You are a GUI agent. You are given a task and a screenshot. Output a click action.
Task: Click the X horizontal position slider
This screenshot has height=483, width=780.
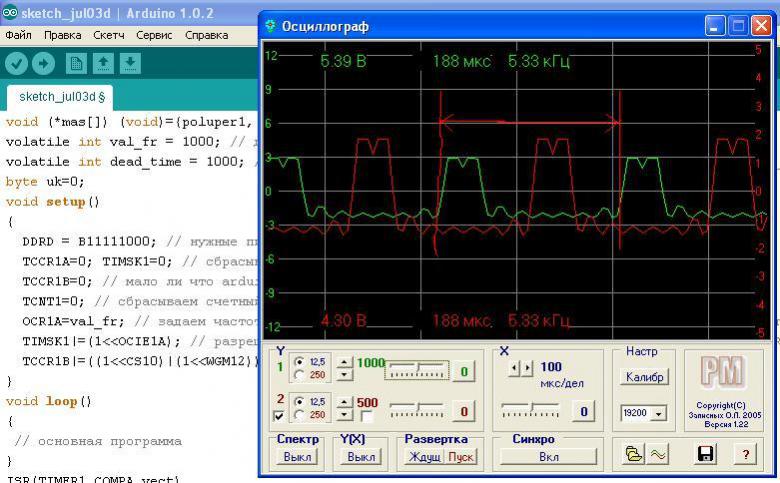[x=531, y=410]
